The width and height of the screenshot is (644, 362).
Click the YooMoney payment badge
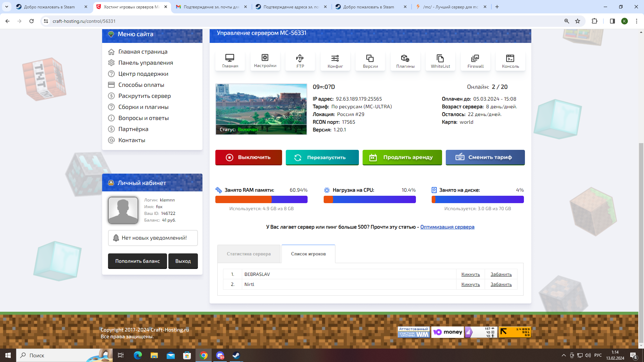pos(447,332)
